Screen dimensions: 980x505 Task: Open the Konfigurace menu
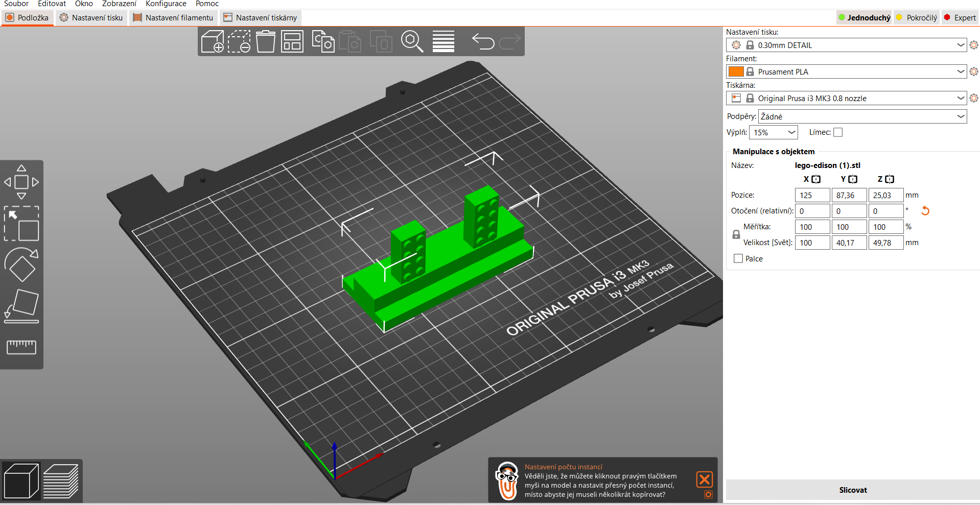click(x=166, y=4)
